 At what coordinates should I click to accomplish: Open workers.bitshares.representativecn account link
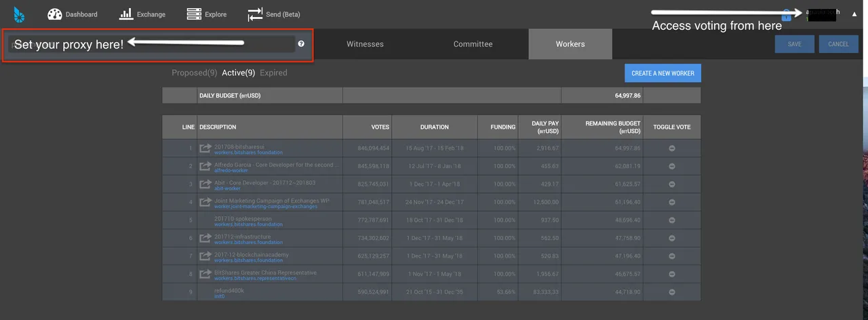click(x=254, y=279)
